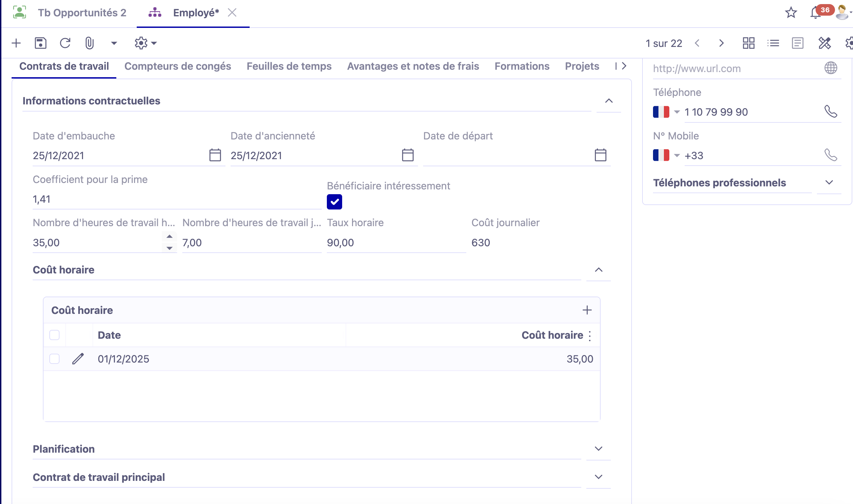Save the current record

tap(41, 43)
